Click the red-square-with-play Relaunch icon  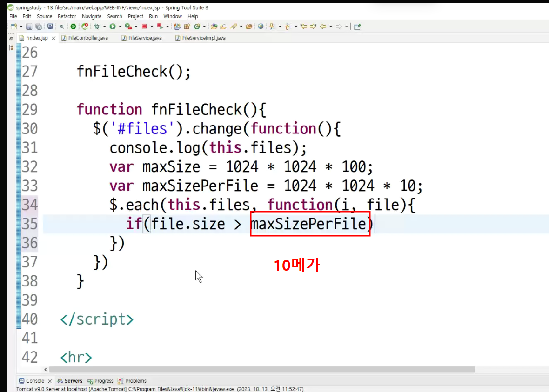[160, 26]
